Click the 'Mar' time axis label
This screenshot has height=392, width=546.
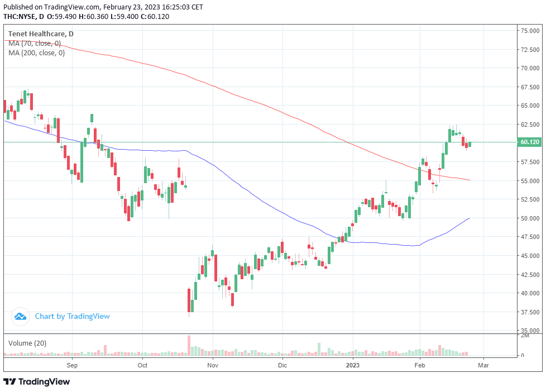(483, 365)
